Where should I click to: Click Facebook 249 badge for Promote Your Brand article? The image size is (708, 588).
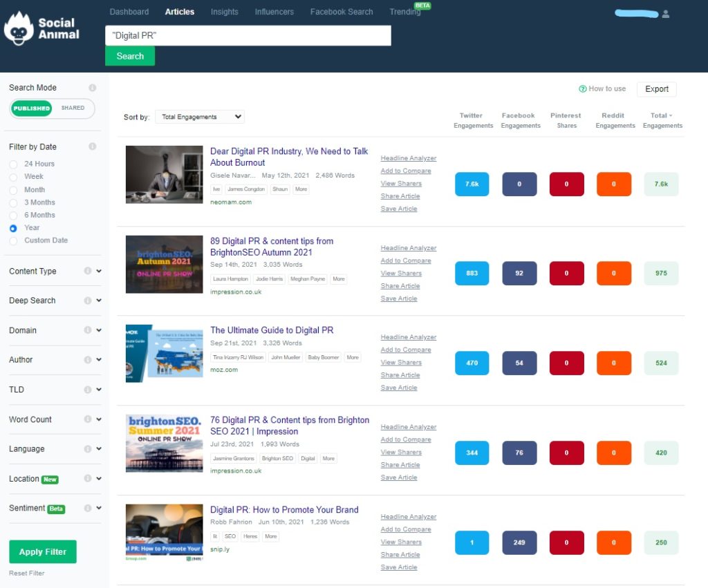[519, 542]
